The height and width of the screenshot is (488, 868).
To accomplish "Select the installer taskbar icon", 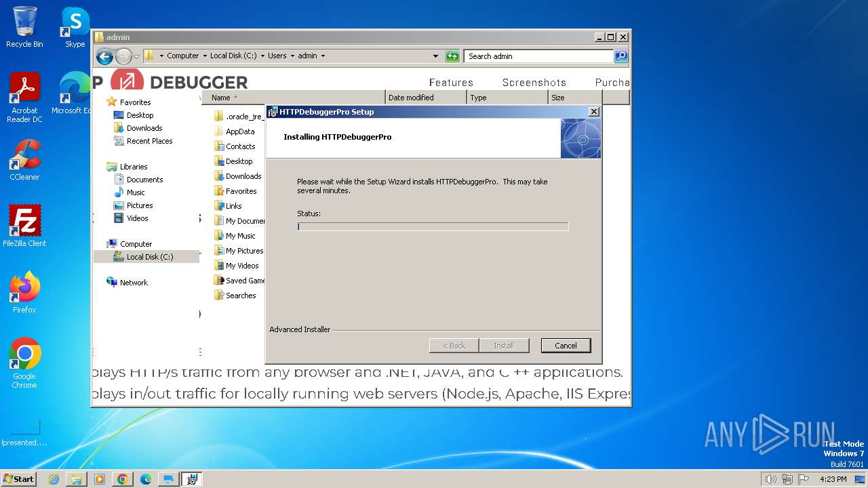I will point(192,479).
